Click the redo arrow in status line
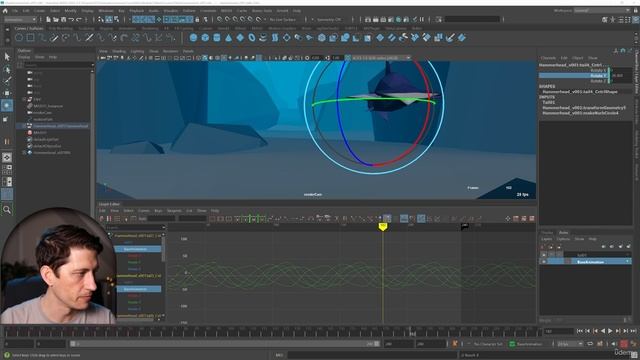This screenshot has height=360, width=640. pyautogui.click(x=79, y=19)
